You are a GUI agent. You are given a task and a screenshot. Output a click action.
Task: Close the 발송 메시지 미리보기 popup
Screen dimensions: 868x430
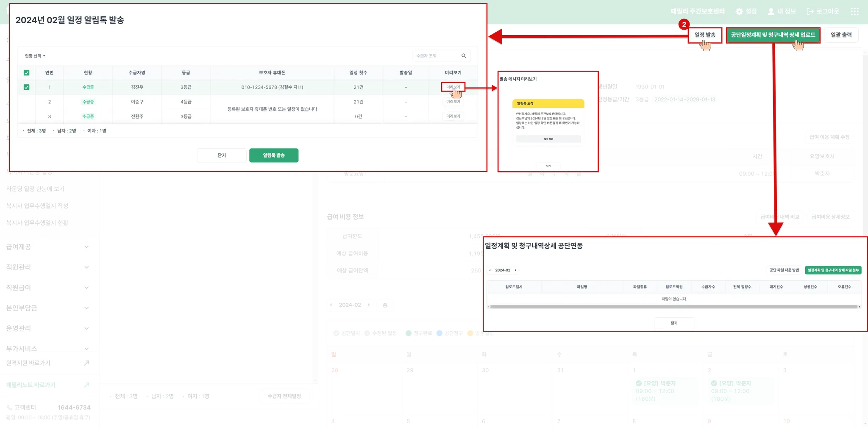click(548, 166)
